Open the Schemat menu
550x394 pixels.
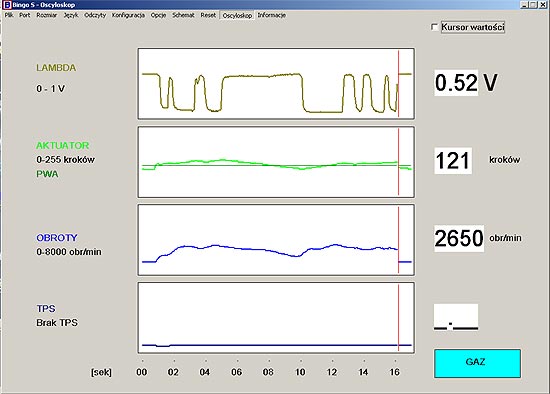pyautogui.click(x=183, y=15)
